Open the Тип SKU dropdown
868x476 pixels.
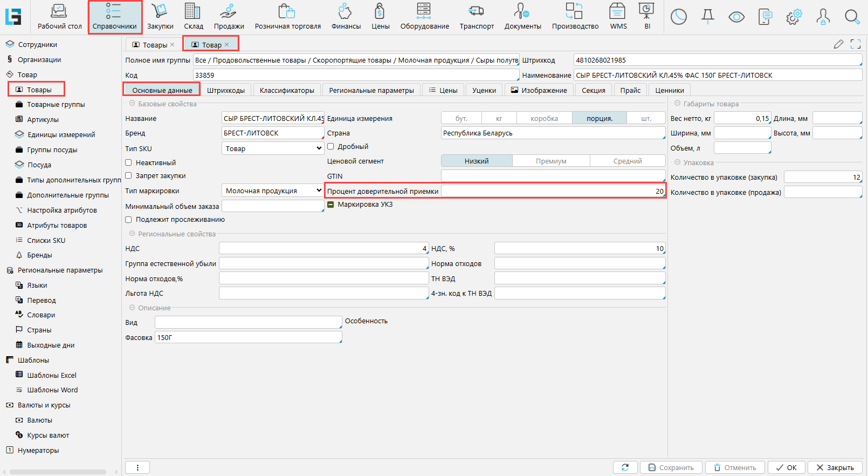pyautogui.click(x=272, y=148)
